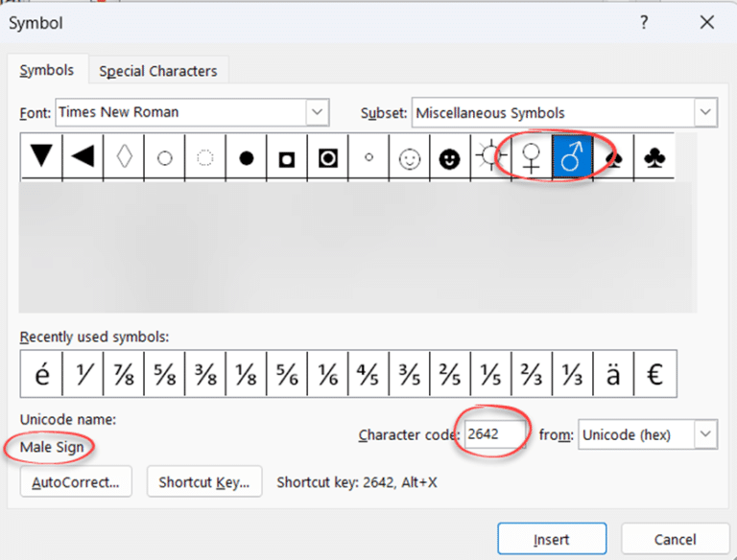Choose recently used five sixths fraction
The width and height of the screenshot is (737, 560).
click(287, 374)
